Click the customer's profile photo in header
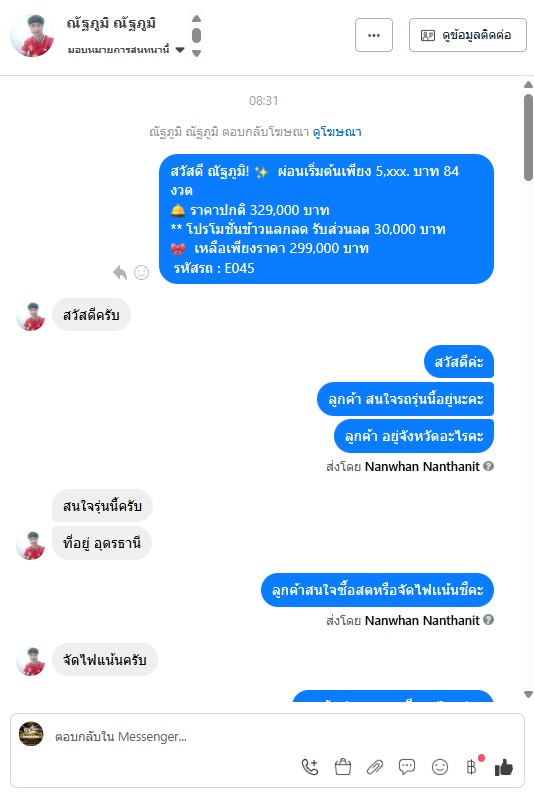This screenshot has height=798, width=534. point(32,36)
